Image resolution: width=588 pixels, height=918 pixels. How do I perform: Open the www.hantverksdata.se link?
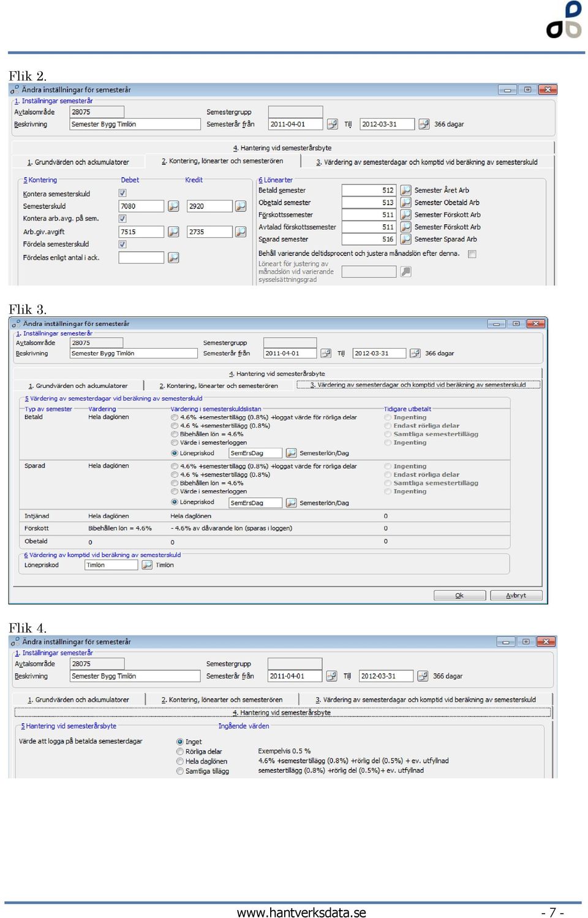tap(301, 912)
